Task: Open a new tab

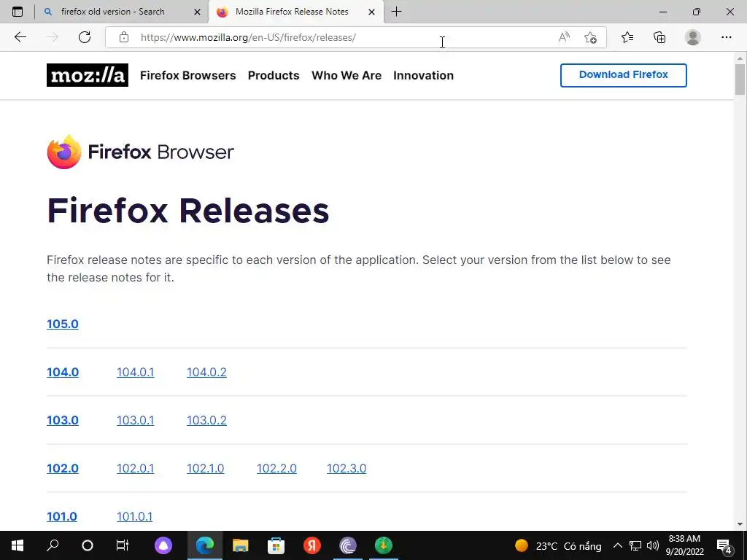Action: pos(396,12)
